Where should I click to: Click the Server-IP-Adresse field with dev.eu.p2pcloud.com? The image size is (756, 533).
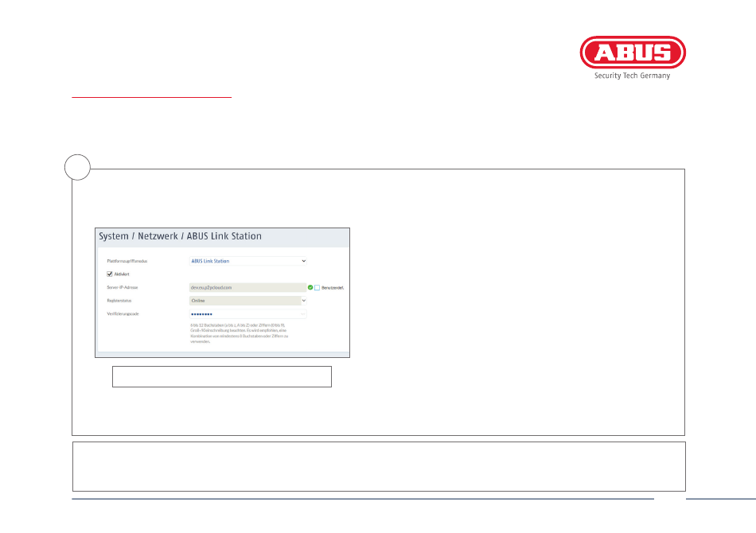coord(247,287)
